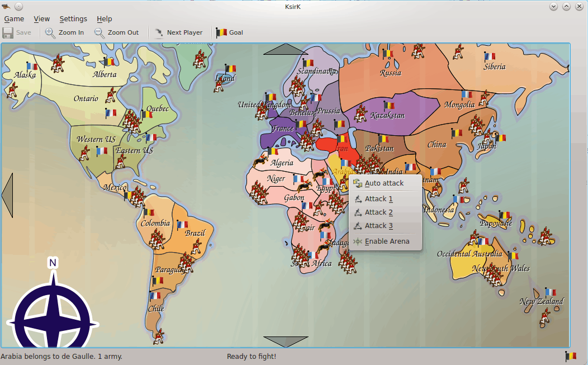Open the Game menu
Screen dimensions: 588x365
[x=14, y=18]
